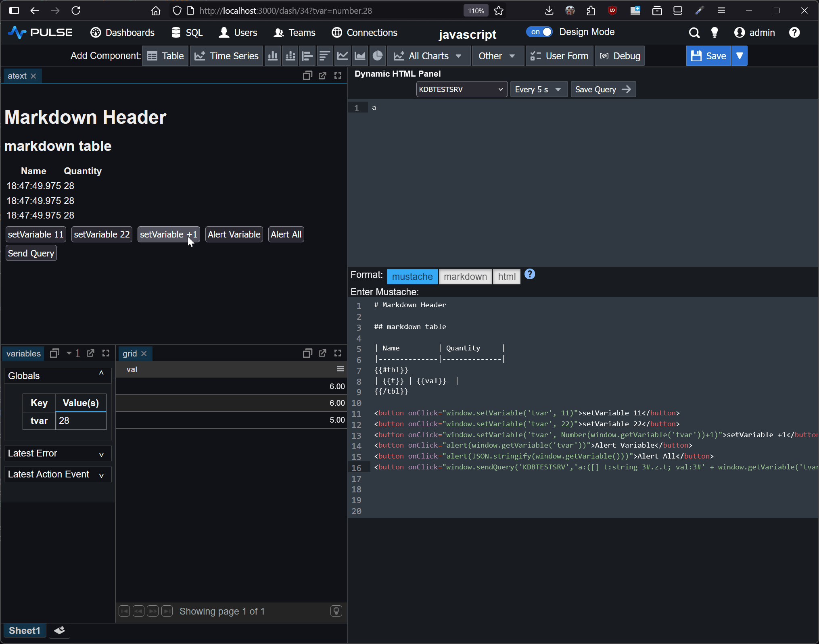Click the setVariable 22 button
Image resolution: width=819 pixels, height=644 pixels.
tap(102, 234)
